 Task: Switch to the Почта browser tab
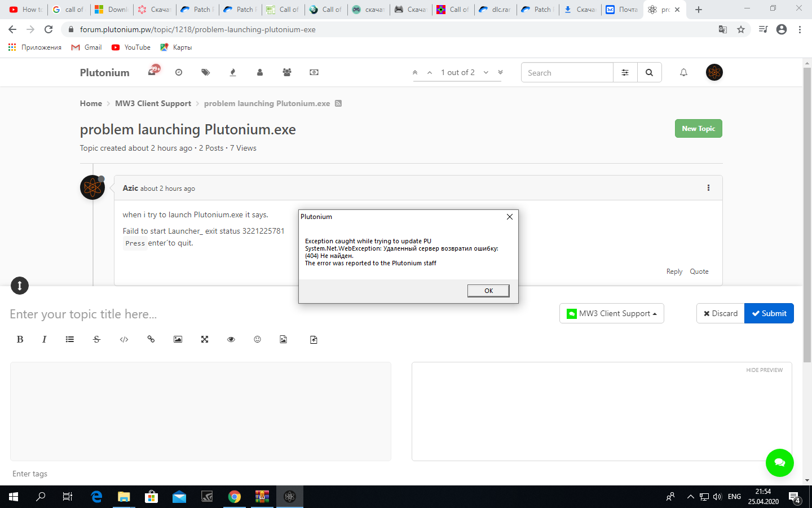tap(623, 10)
